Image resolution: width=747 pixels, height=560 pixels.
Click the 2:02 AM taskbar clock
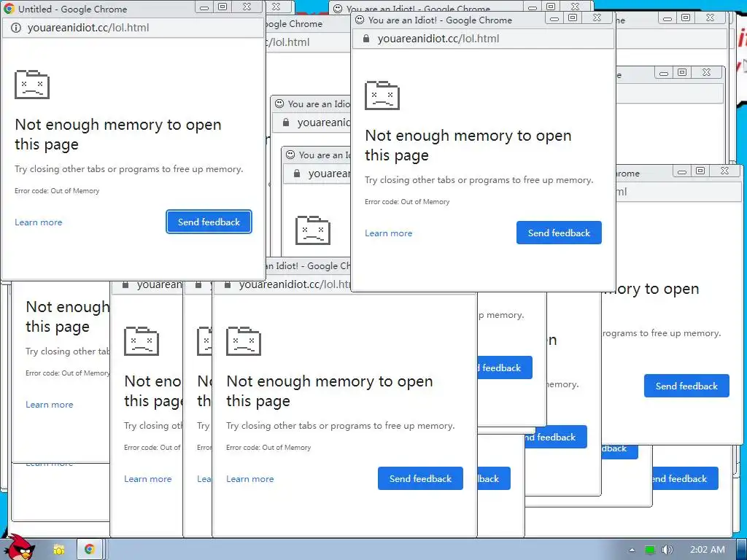[708, 550]
